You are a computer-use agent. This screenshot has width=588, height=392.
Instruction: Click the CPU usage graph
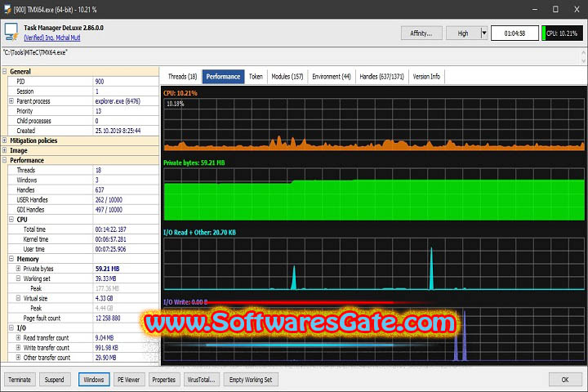click(374, 124)
